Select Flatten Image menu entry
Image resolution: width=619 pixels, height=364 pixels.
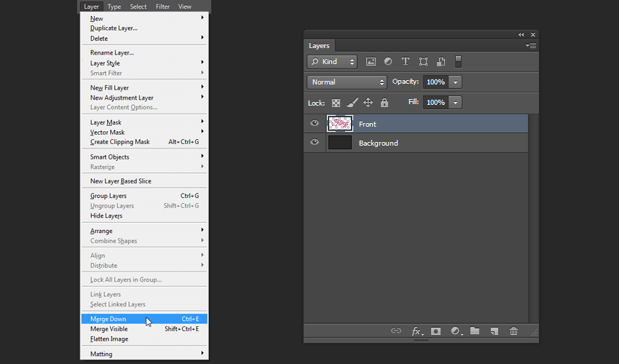tap(109, 339)
